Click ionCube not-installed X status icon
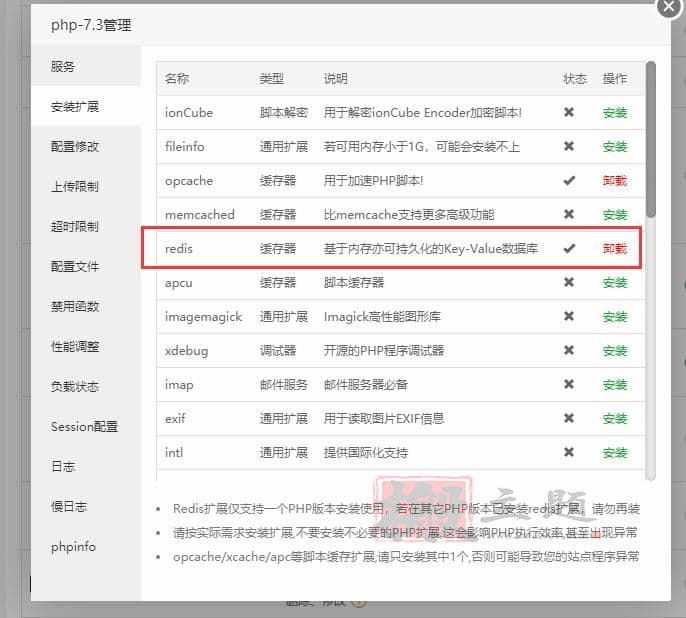This screenshot has width=686, height=618. point(569,112)
